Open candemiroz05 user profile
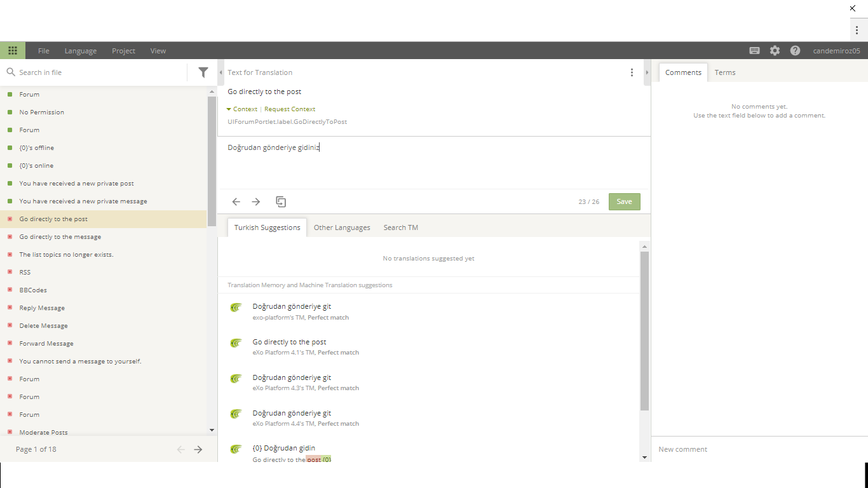 pyautogui.click(x=836, y=51)
